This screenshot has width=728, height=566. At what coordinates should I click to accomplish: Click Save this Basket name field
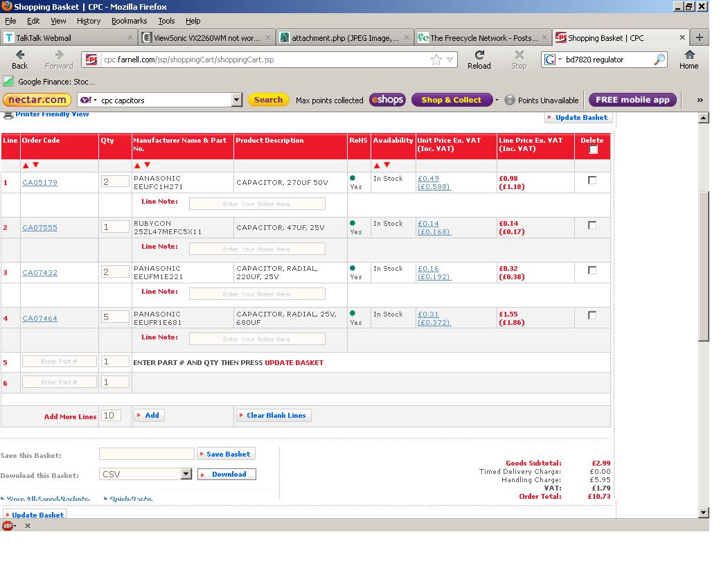[147, 454]
